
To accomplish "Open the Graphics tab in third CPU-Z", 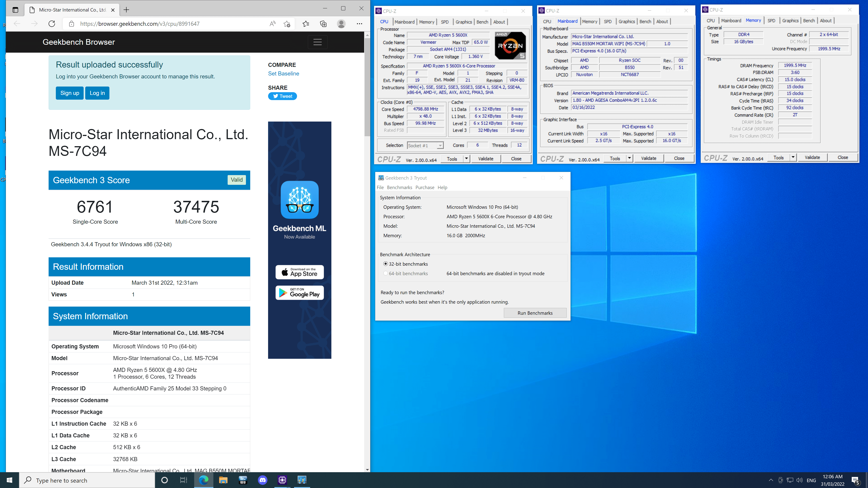I will [x=790, y=21].
